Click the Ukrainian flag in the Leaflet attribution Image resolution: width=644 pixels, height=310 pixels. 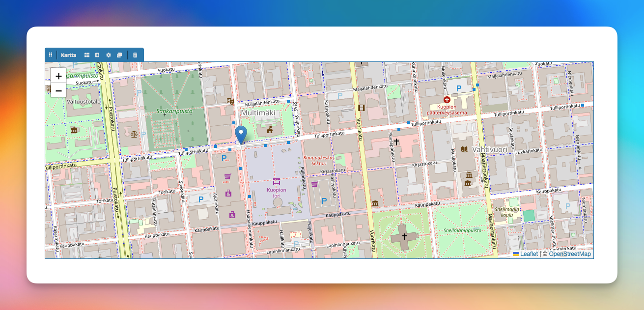tap(515, 254)
